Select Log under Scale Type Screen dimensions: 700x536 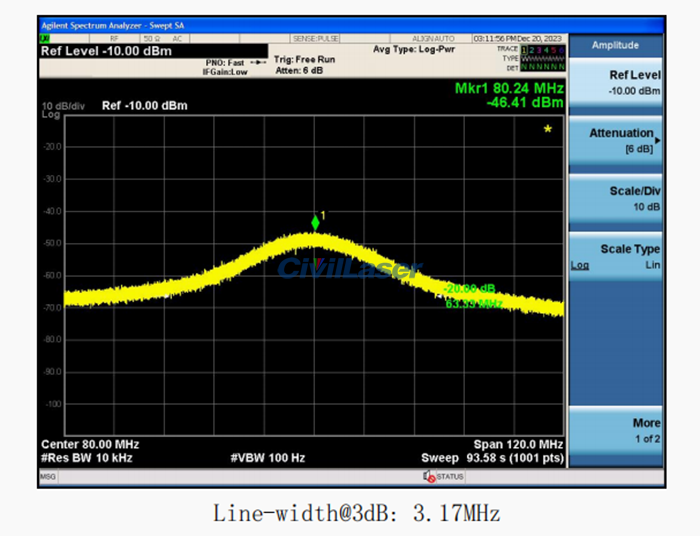(580, 265)
